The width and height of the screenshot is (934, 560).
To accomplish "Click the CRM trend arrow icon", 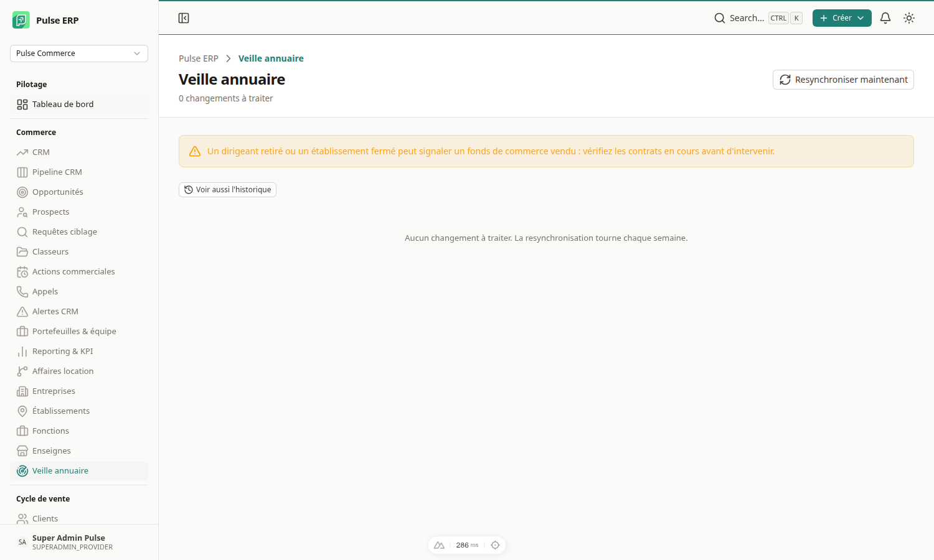I will point(22,152).
